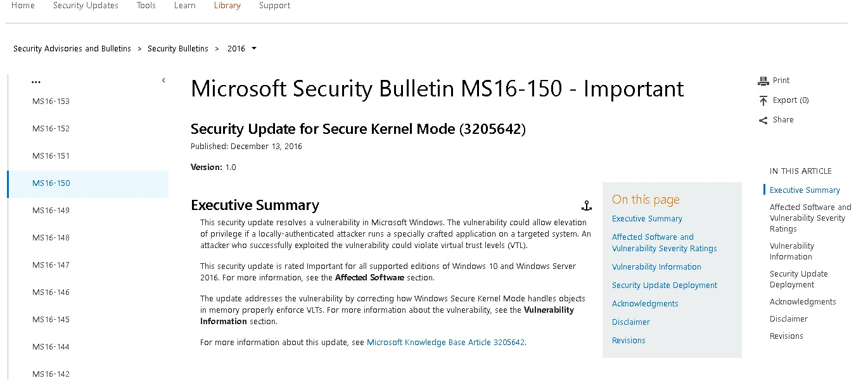Select MS16-149 in the bulletin list
The width and height of the screenshot is (868, 380).
(x=51, y=211)
